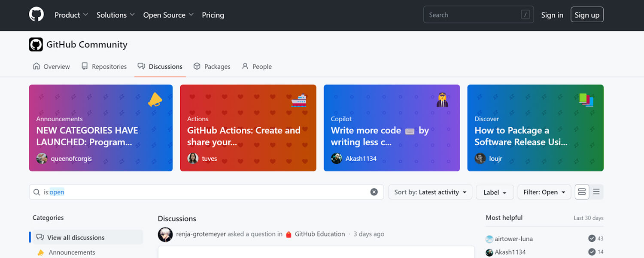
Task: Click the GitHub logo in the header
Action: [36, 15]
